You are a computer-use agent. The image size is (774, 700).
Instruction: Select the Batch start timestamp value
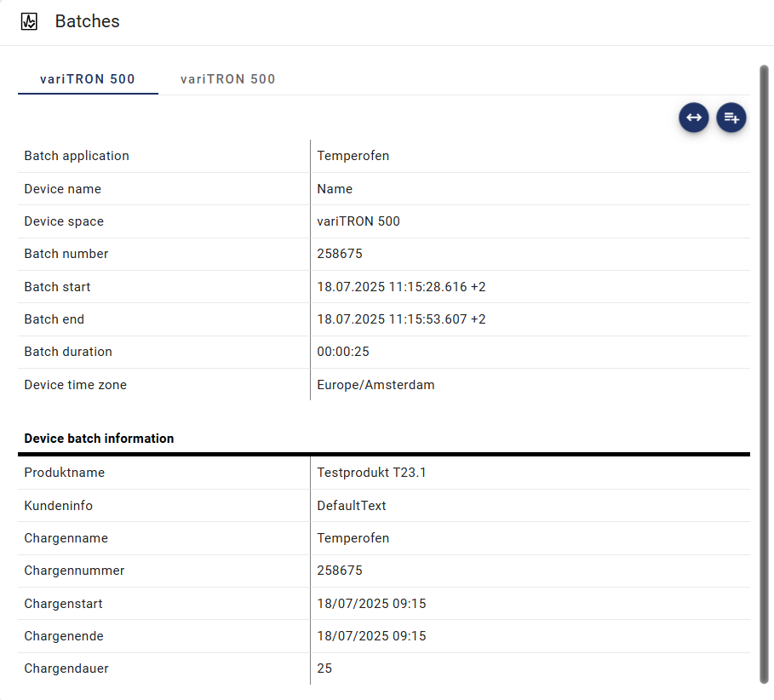point(401,287)
